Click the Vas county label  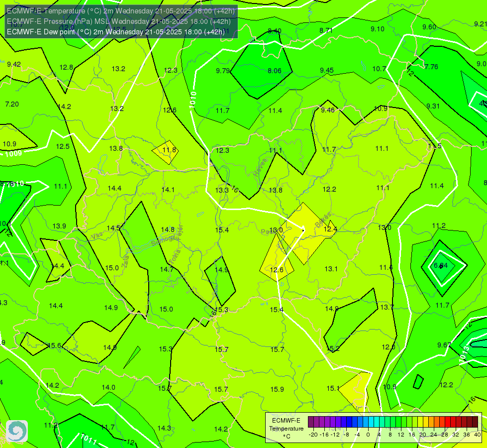(97, 236)
